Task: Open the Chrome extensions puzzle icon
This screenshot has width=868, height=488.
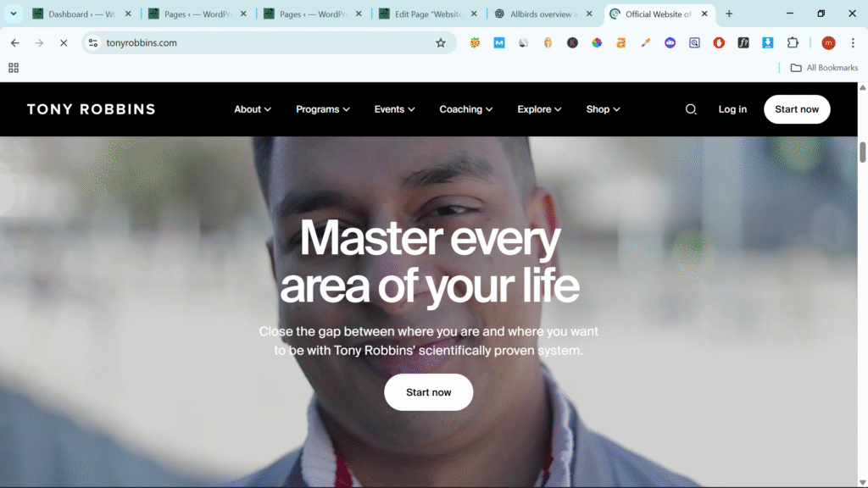Action: [x=793, y=43]
